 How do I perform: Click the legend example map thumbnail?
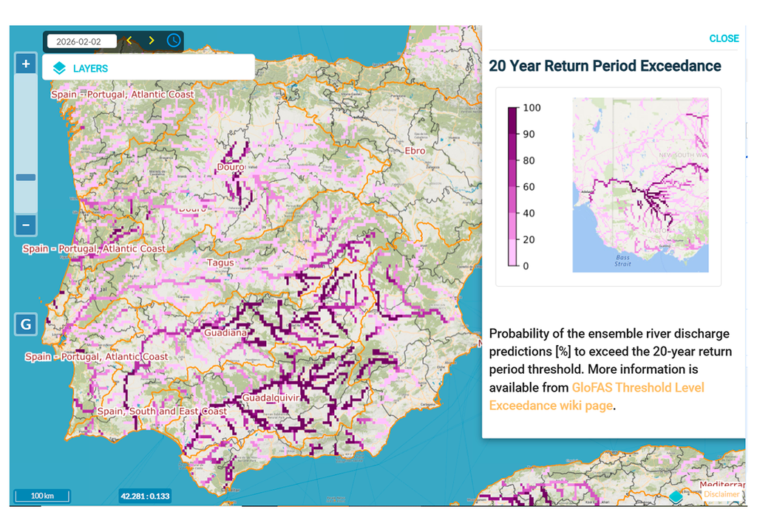(x=640, y=185)
